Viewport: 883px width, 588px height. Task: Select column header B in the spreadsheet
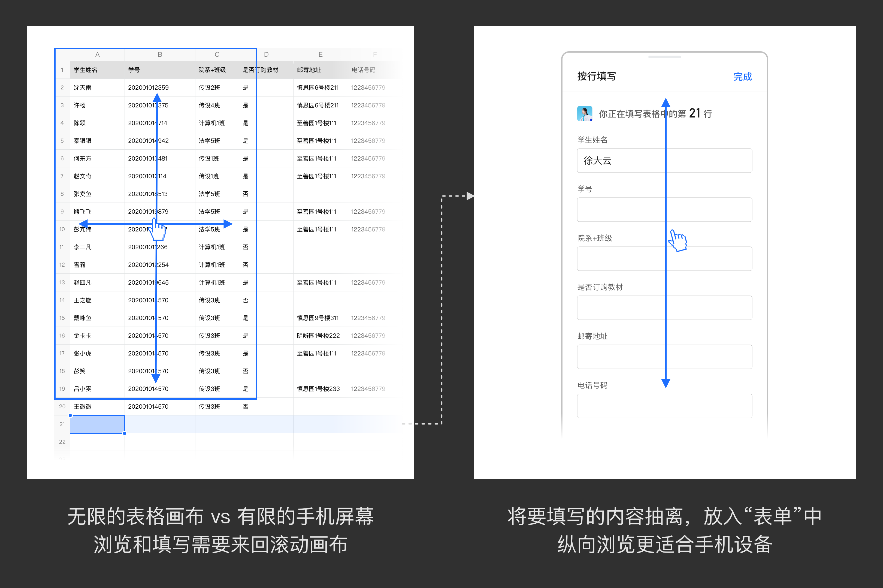click(160, 54)
